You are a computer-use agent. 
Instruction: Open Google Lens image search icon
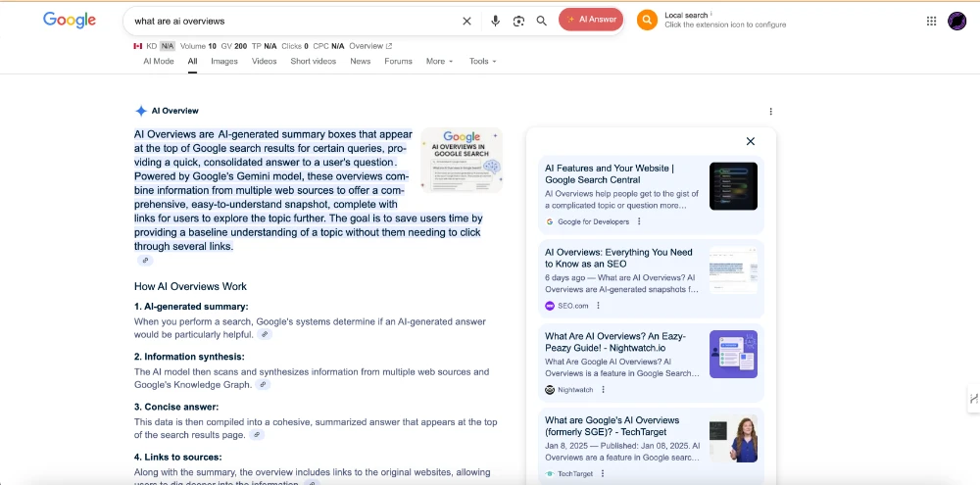(x=518, y=21)
